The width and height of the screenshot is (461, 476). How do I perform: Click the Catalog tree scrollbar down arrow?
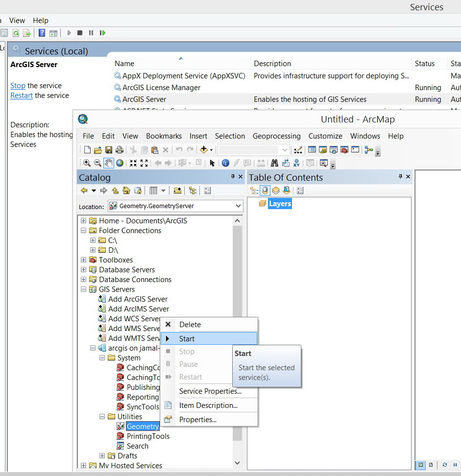click(238, 463)
